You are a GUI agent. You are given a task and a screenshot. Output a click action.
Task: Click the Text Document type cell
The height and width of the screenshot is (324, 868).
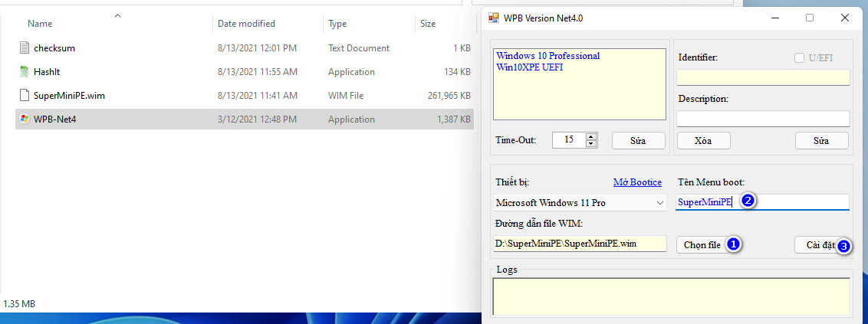pos(359,48)
